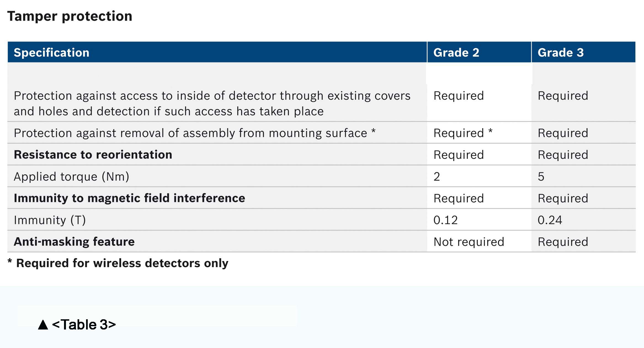Image resolution: width=644 pixels, height=348 pixels.
Task: Click the Grade 2 column header
Action: click(456, 52)
